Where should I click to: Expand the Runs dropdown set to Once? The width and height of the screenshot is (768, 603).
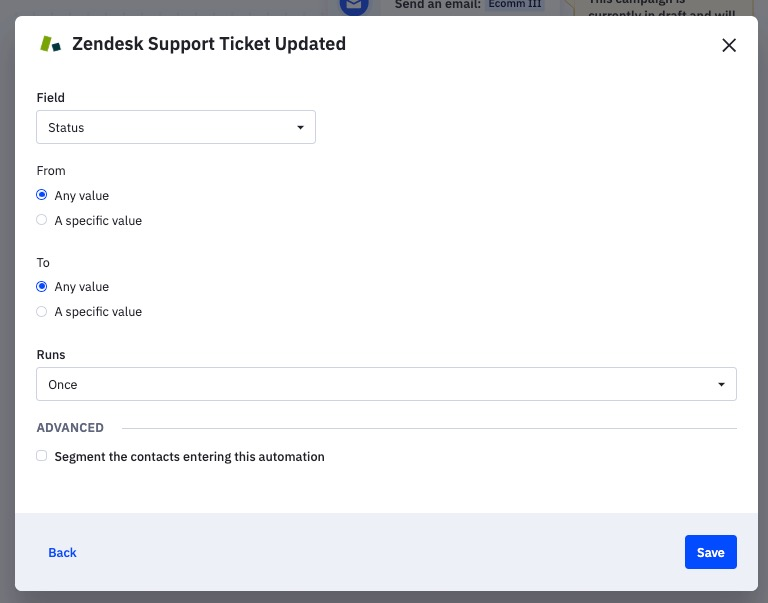click(x=386, y=384)
